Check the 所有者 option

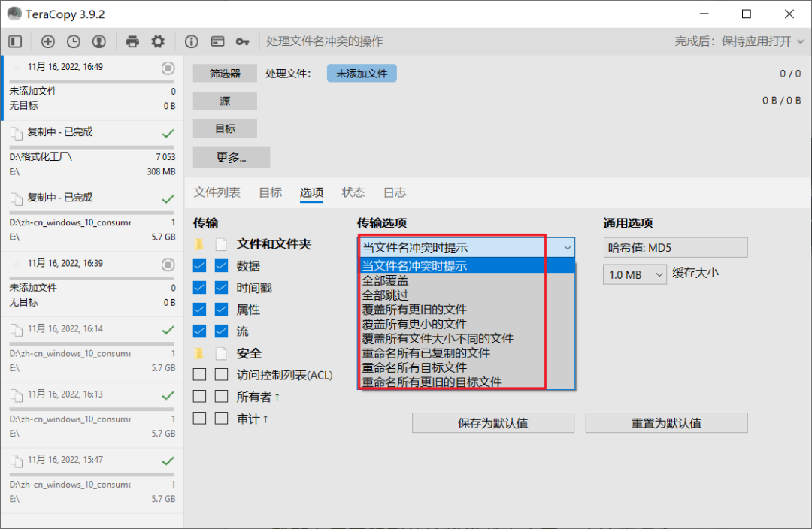tap(198, 396)
